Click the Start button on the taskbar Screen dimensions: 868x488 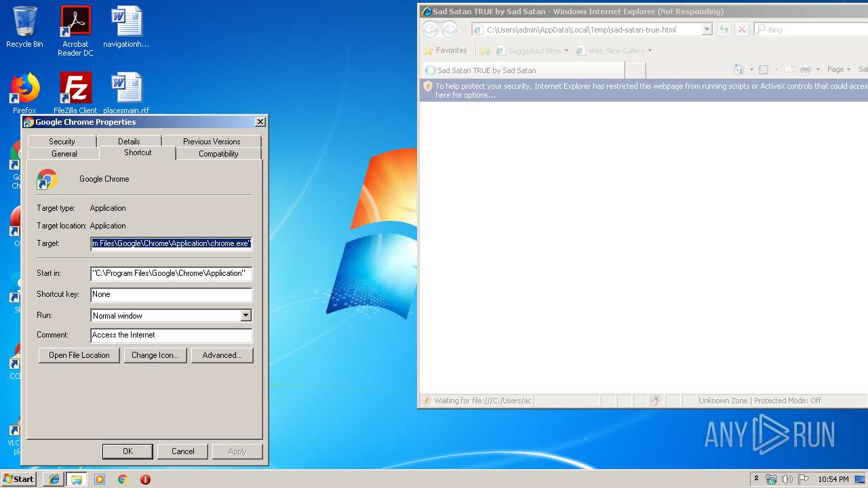(19, 479)
